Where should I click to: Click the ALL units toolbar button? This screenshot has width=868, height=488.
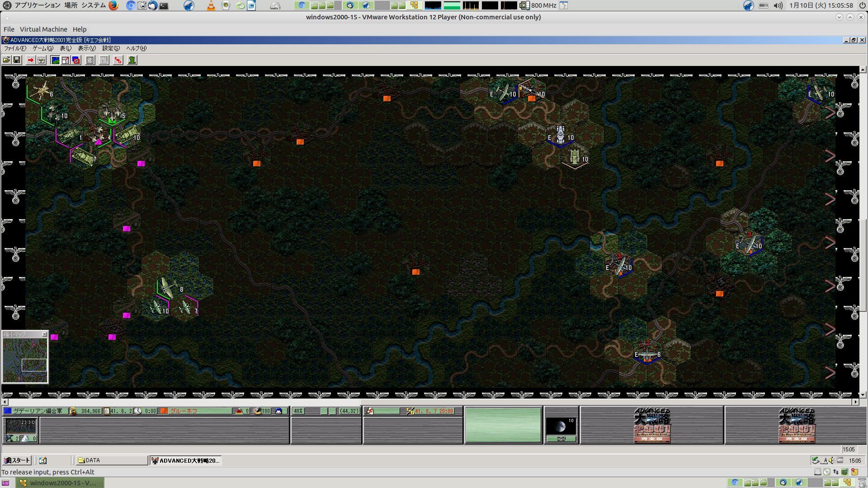click(x=104, y=60)
